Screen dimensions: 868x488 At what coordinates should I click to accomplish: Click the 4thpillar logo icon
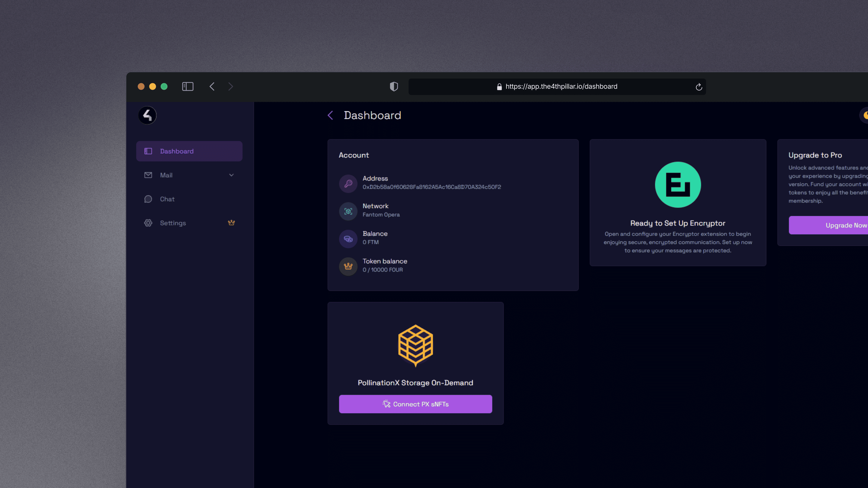147,116
